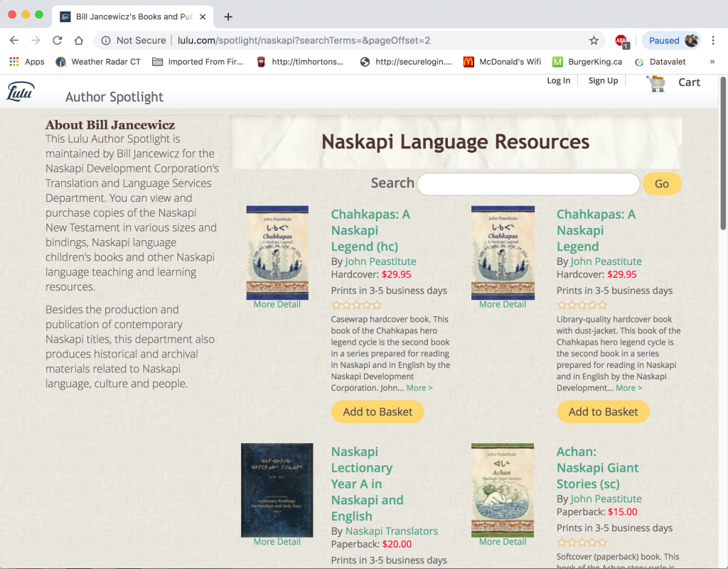The height and width of the screenshot is (569, 728).
Task: Open the timhortons bookmark
Action: coord(301,62)
